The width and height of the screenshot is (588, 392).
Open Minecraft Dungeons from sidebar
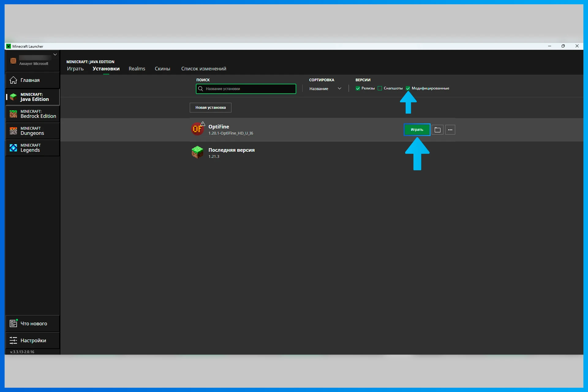click(x=32, y=131)
